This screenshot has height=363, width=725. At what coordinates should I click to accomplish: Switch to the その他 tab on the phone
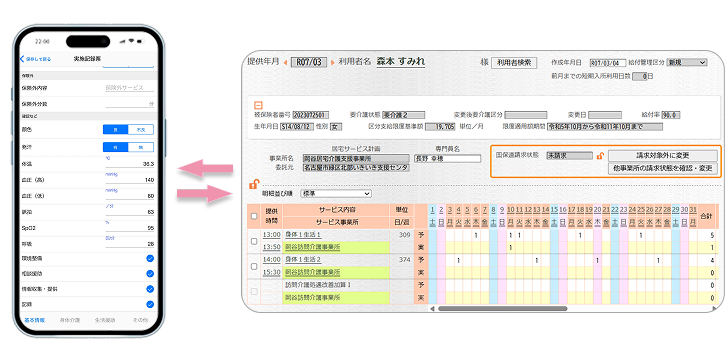[x=140, y=320]
